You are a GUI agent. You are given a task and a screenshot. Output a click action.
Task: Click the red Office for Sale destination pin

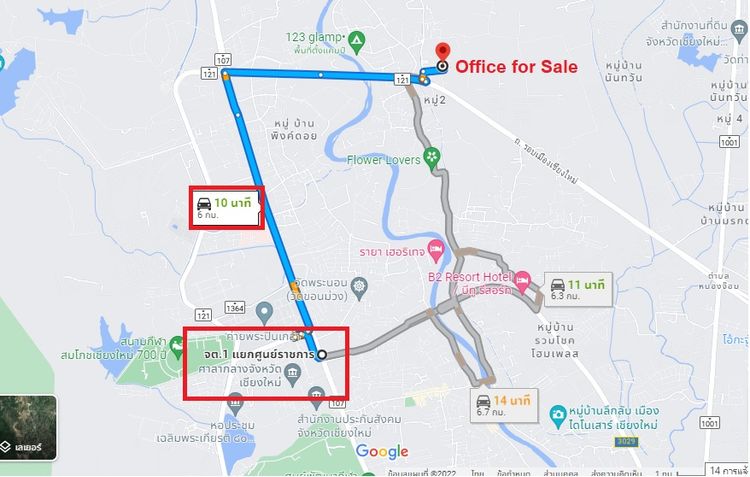tap(443, 52)
